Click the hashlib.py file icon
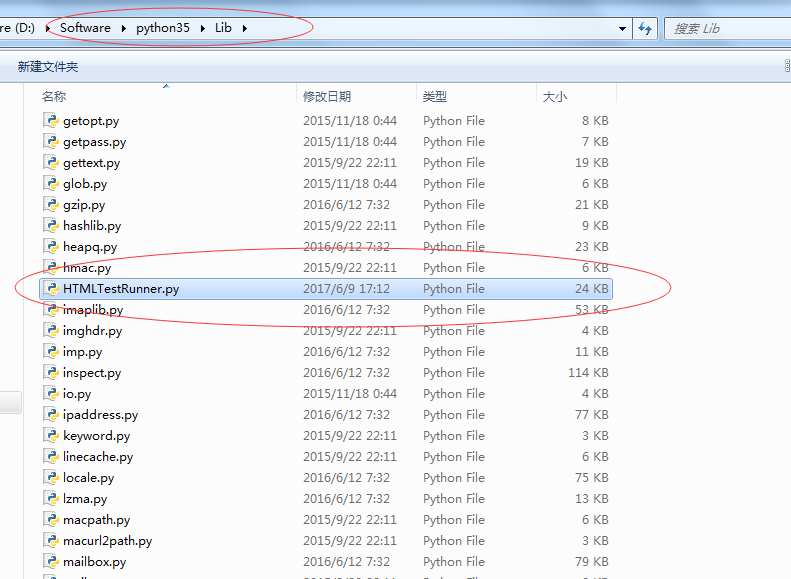 51,225
